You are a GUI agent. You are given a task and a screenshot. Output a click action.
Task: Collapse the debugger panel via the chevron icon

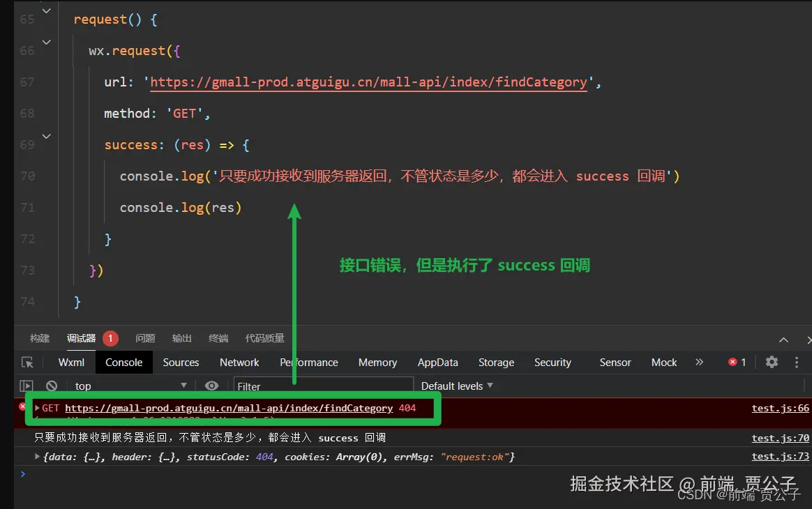tap(783, 340)
